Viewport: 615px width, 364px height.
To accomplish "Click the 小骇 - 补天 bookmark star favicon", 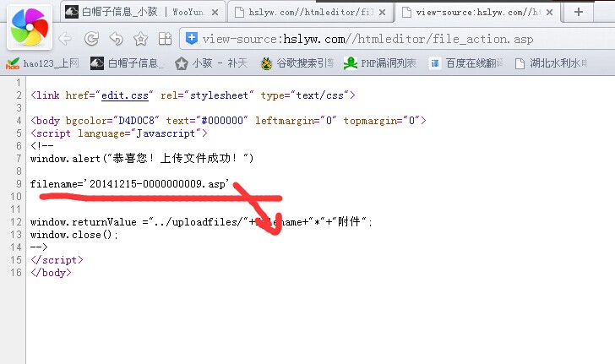I will pos(181,63).
